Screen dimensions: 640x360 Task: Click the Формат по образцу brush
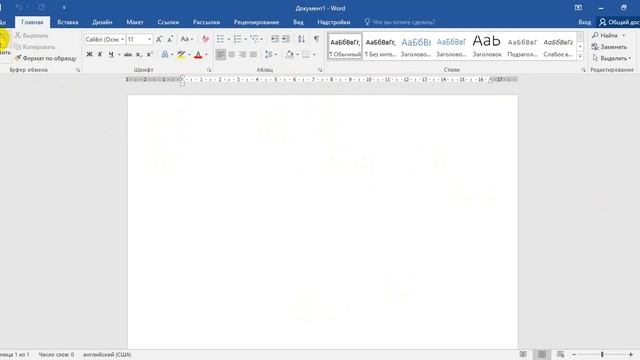(45, 58)
